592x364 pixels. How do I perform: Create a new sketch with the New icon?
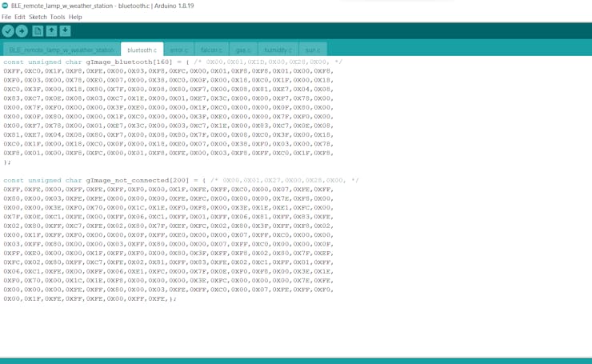(38, 31)
